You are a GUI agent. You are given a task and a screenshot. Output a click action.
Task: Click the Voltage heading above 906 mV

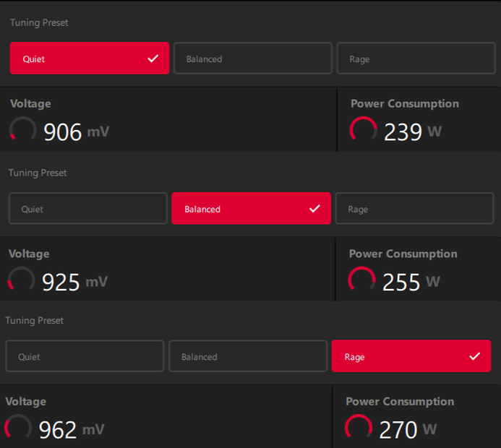tap(30, 104)
